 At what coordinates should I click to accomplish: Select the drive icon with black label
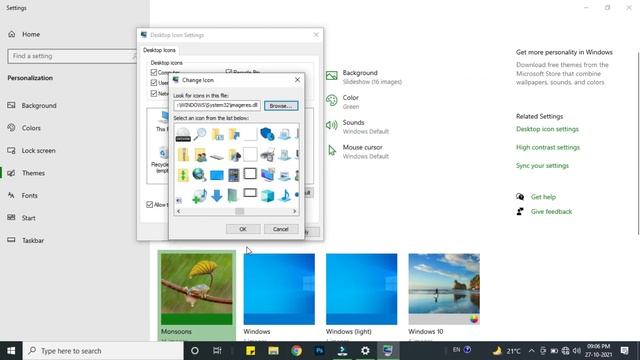pos(183,134)
